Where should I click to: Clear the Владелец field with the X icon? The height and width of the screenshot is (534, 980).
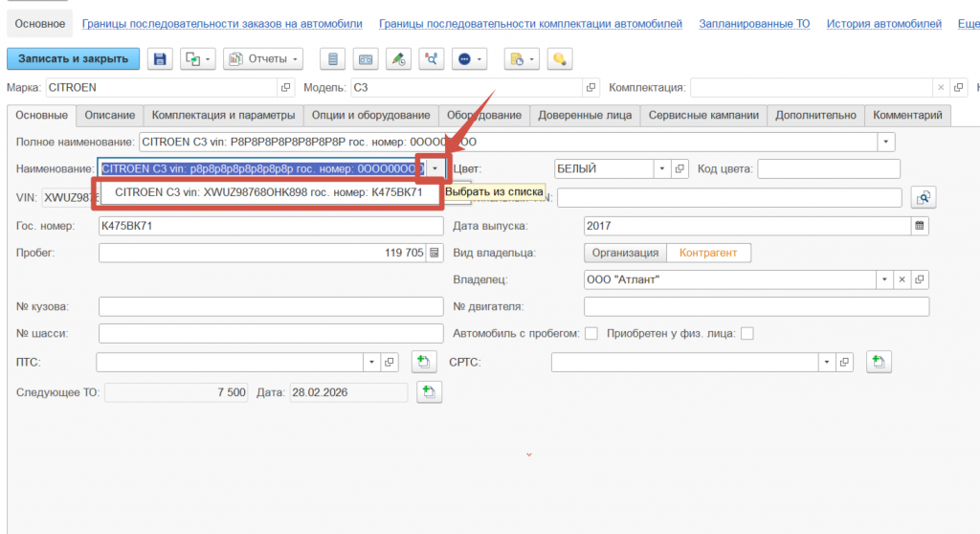(902, 279)
